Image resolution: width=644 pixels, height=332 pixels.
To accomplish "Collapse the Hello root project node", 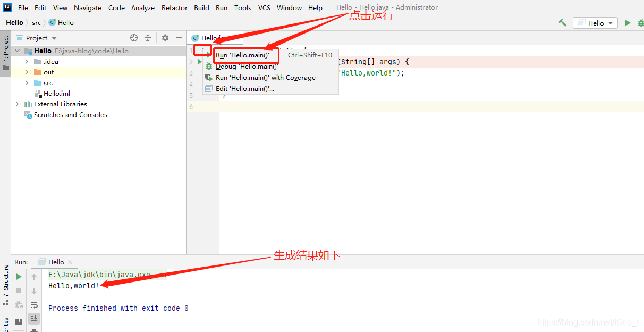I will 18,51.
